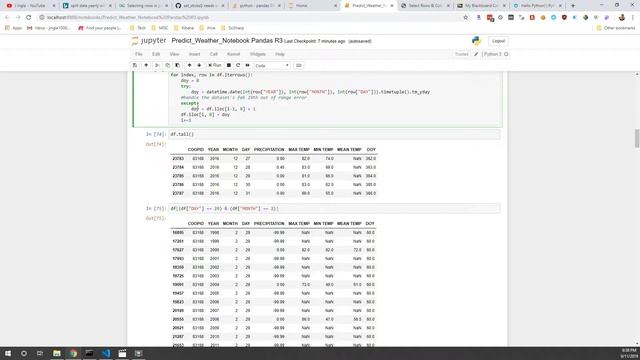Viewport: 640px width, 360px height.
Task: Open the command palette keyboard icon
Action: pyautogui.click(x=299, y=65)
